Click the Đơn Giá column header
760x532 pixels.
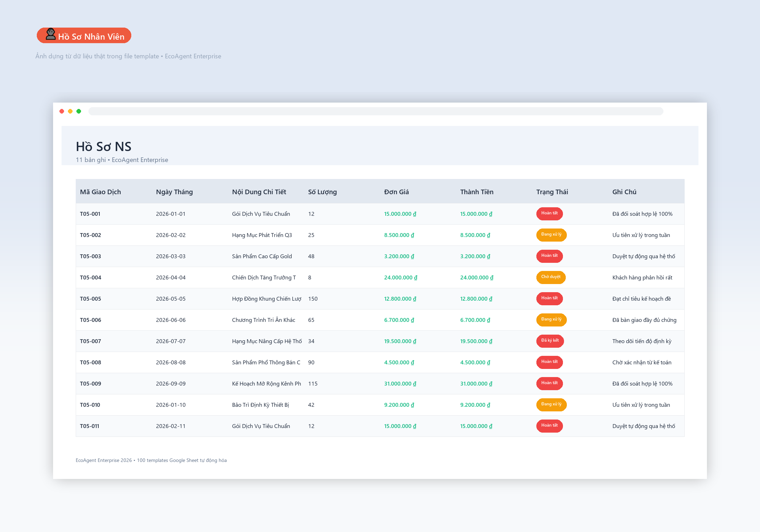396,192
